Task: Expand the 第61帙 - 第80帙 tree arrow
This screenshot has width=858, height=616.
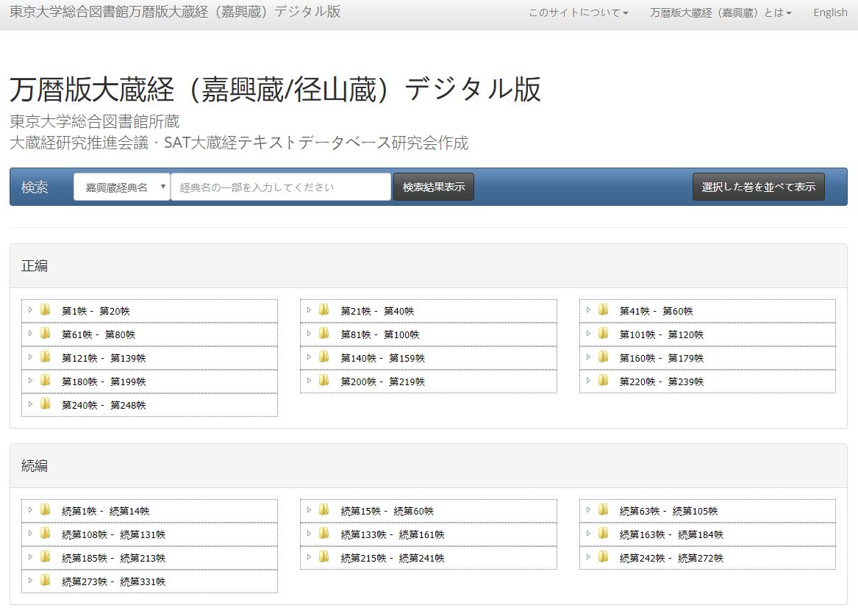Action: (31, 334)
